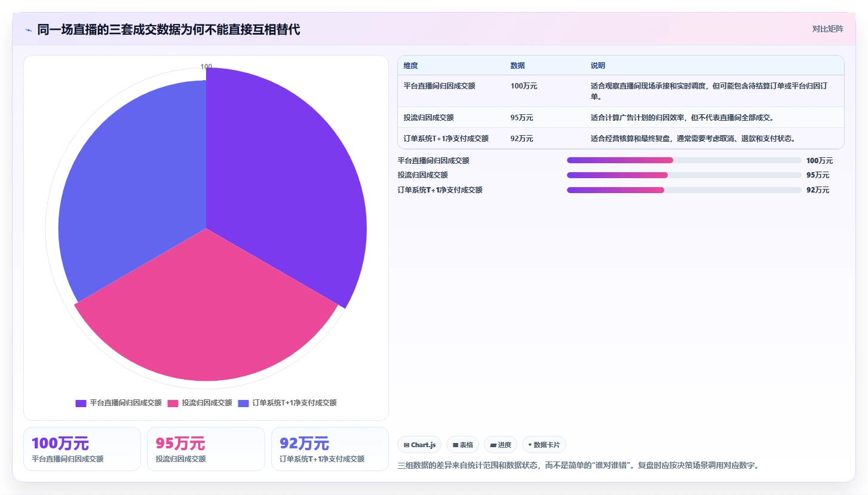Viewport: 868px width, 495px height.
Task: Click the title 同一场直播的三套成交数据为何不能直接互相替代
Action: coord(168,29)
